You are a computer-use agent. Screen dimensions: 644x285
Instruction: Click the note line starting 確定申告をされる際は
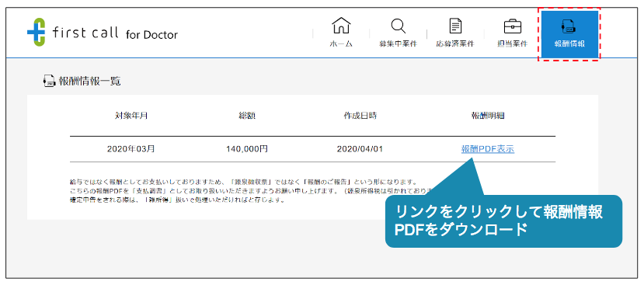point(177,200)
